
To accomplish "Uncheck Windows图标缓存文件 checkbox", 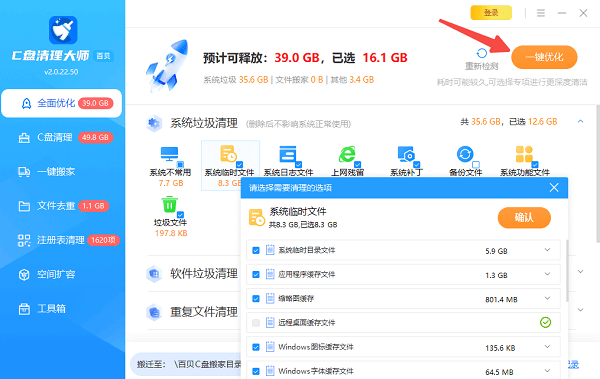I will (x=256, y=347).
